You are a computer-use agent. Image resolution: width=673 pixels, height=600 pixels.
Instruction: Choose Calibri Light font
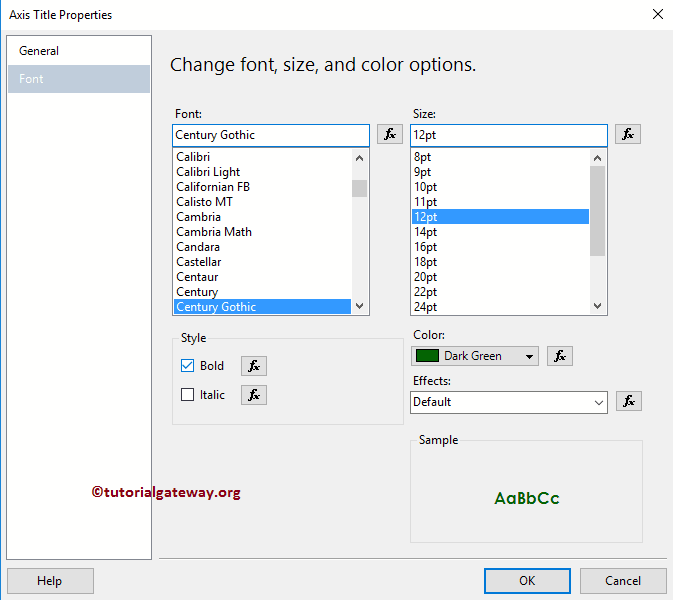click(262, 172)
